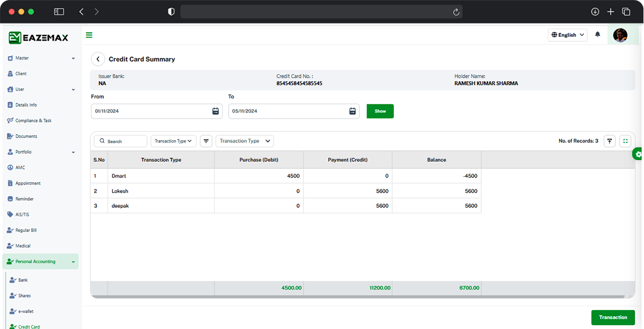
Task: Expand the User menu
Action: pos(41,89)
